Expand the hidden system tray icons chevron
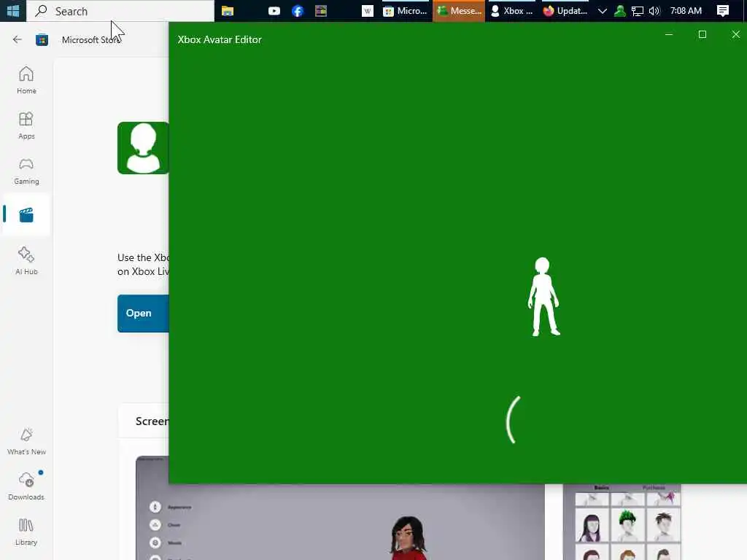 (602, 10)
